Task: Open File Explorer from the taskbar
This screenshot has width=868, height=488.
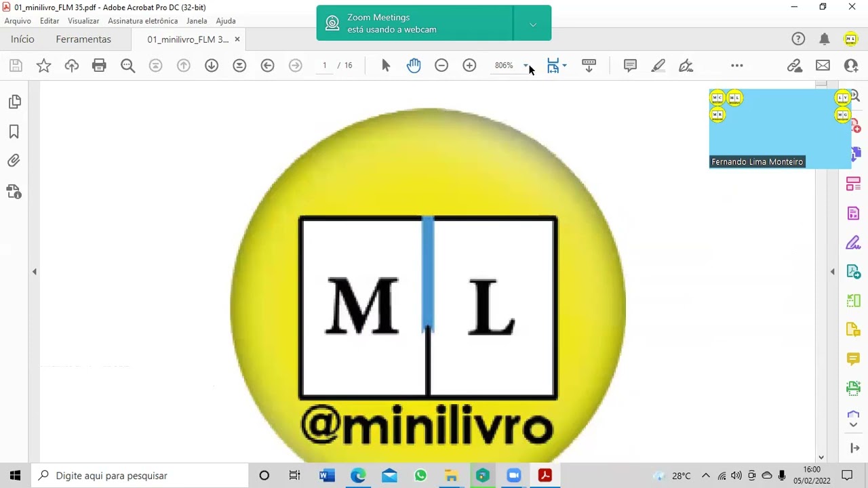Action: click(x=451, y=476)
